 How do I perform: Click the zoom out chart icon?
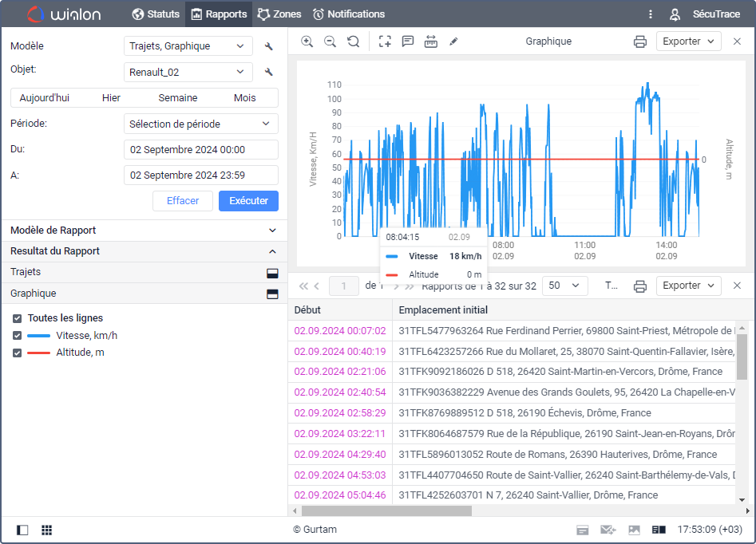[x=330, y=41]
